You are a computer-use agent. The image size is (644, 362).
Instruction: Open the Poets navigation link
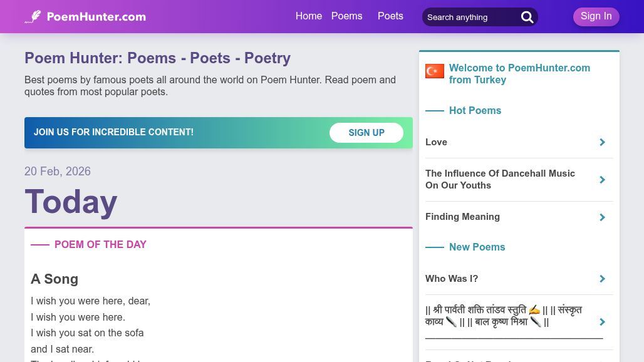(x=390, y=16)
